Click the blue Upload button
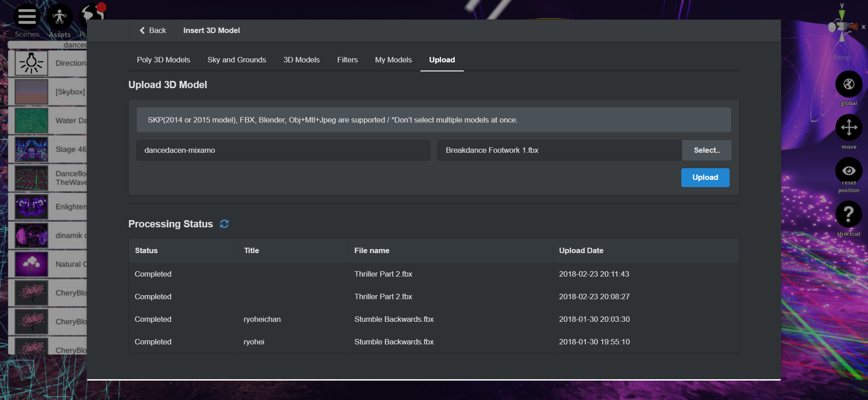Screen dimensions: 868x400 click(x=705, y=178)
